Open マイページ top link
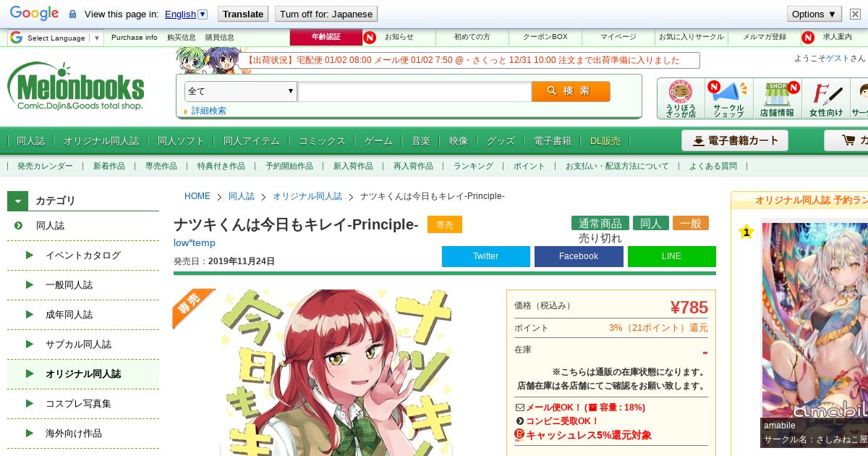 (x=618, y=37)
